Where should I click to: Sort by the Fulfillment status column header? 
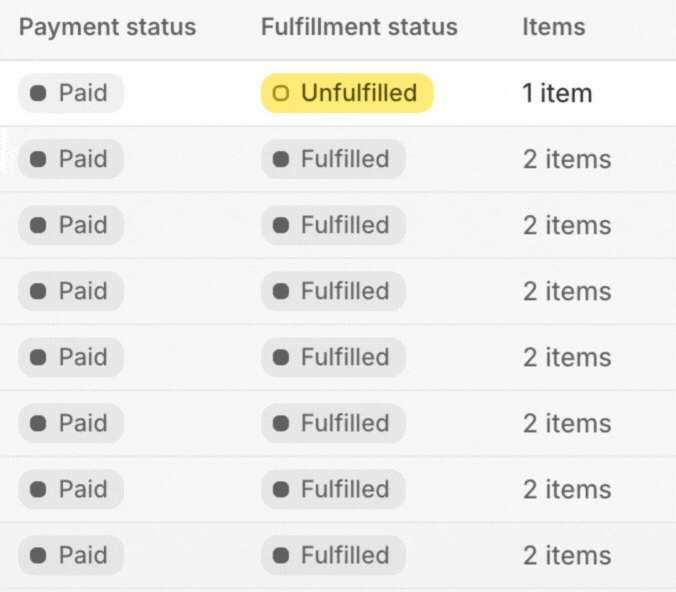tap(359, 27)
